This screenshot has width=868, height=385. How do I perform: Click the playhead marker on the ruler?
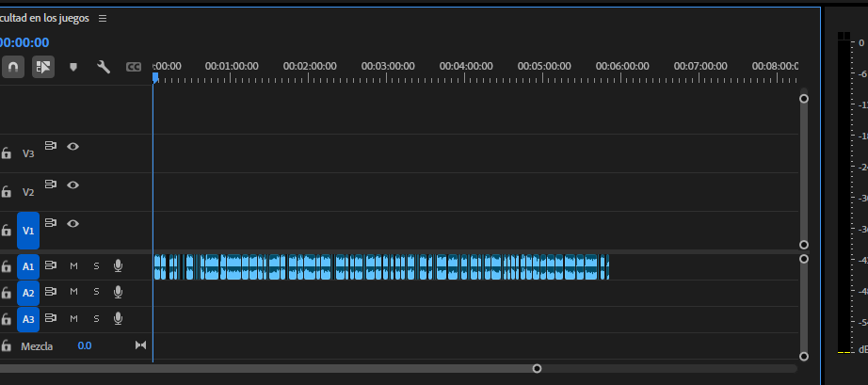point(155,78)
